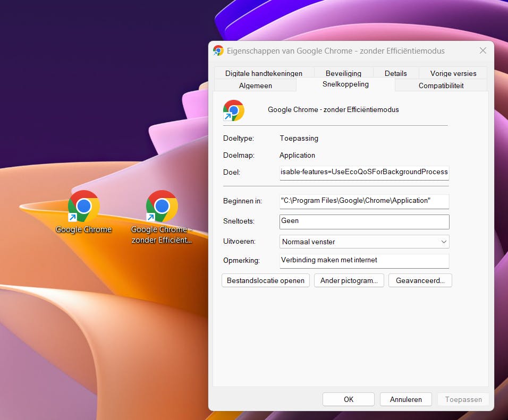Click into the Doel target field

click(364, 172)
